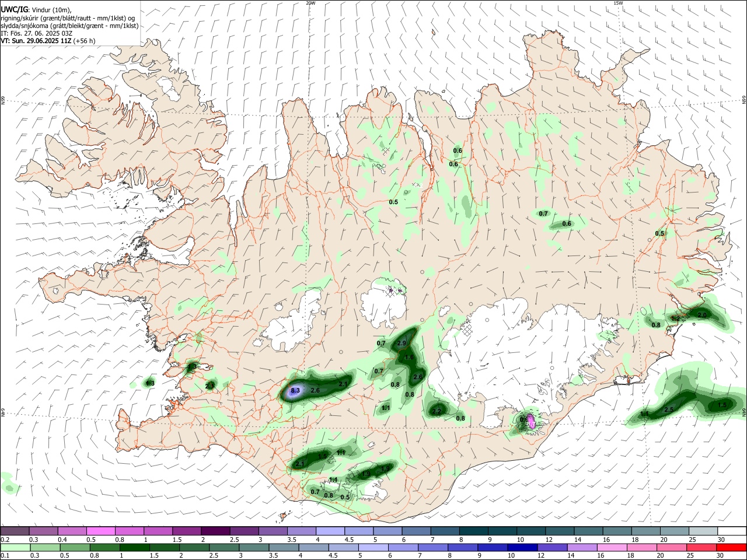Click the 2.9 precipitation value on map
The width and height of the screenshot is (747, 560).
click(402, 344)
